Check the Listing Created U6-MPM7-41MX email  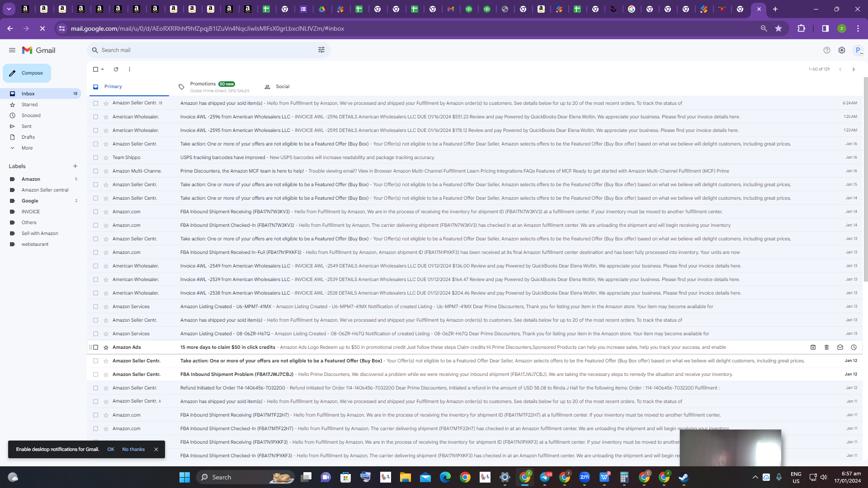coord(95,306)
